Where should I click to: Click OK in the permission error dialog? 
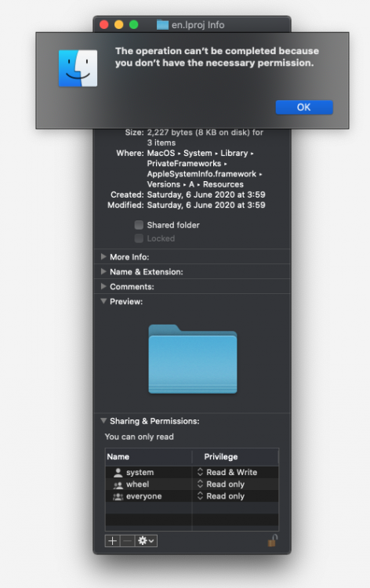304,107
